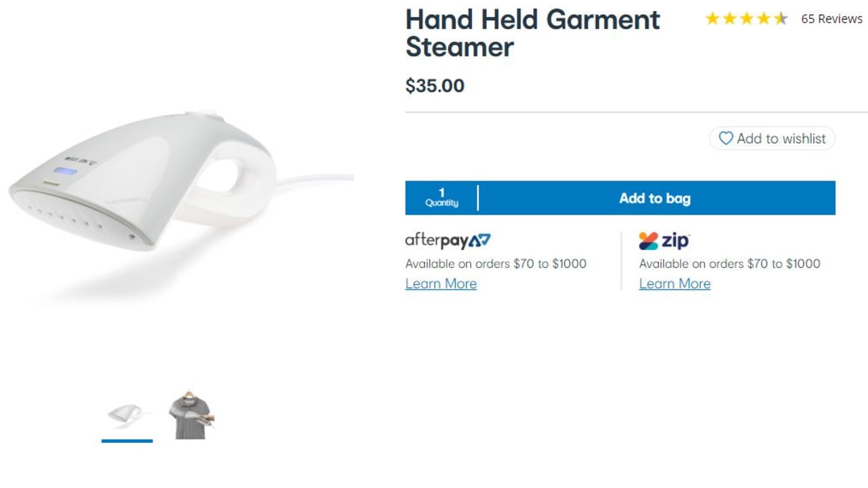868x488 pixels.
Task: Click the first rating star
Action: click(x=712, y=18)
